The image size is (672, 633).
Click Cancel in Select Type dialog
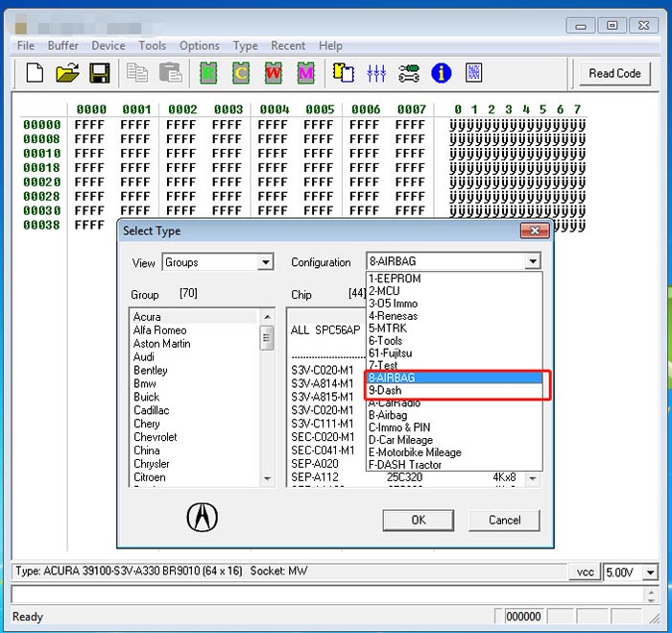(504, 521)
